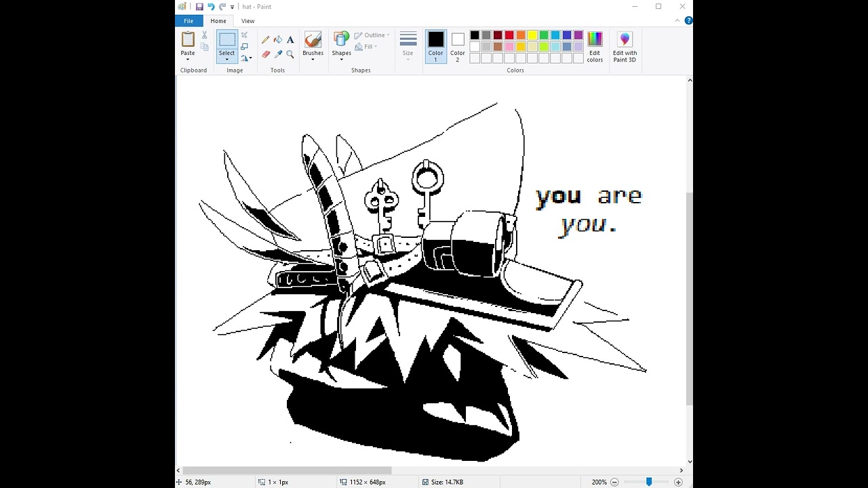868x488 pixels.
Task: Select the Color picker eyedropper tool
Action: click(x=278, y=54)
